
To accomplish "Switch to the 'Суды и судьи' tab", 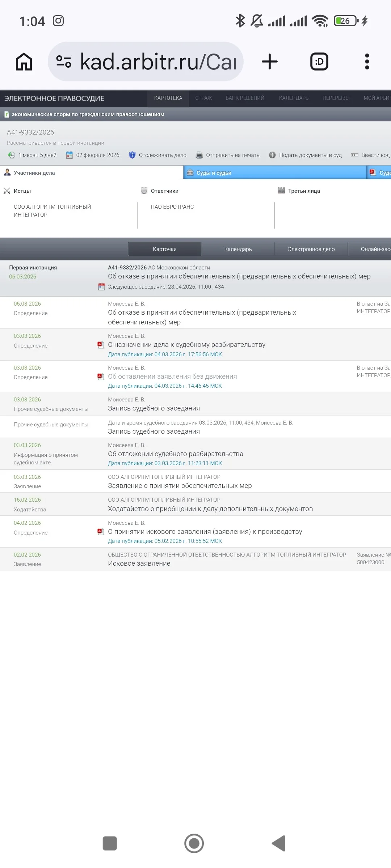I will point(275,173).
